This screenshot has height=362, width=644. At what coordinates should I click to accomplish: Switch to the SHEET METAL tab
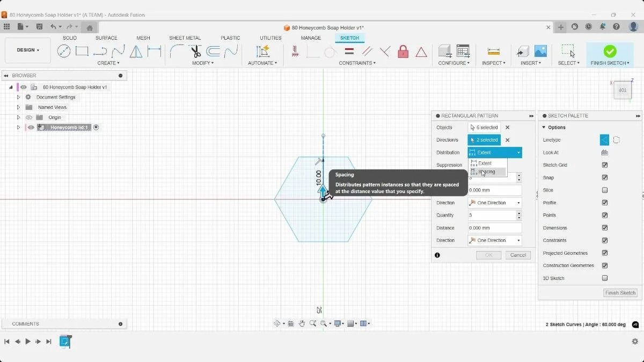coord(185,38)
